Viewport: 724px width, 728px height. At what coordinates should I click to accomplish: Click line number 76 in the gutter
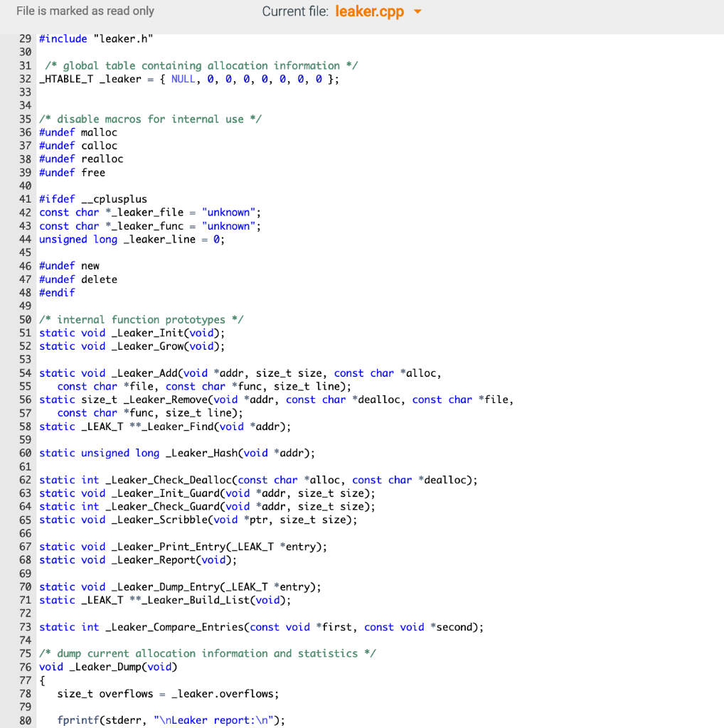pyautogui.click(x=26, y=667)
